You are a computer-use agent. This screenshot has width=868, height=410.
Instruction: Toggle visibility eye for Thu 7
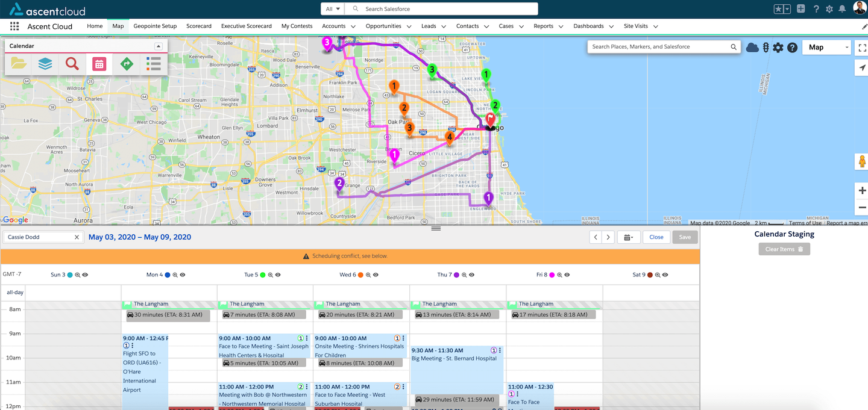(471, 275)
